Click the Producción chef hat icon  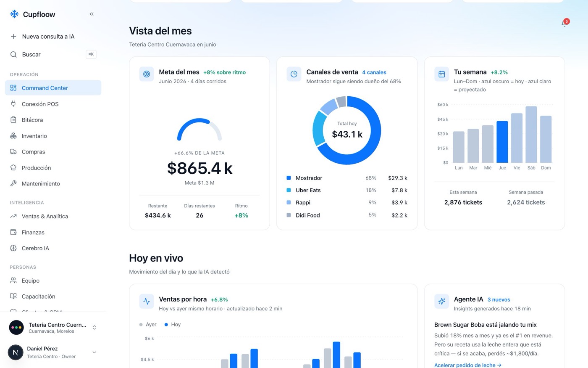[x=13, y=168]
